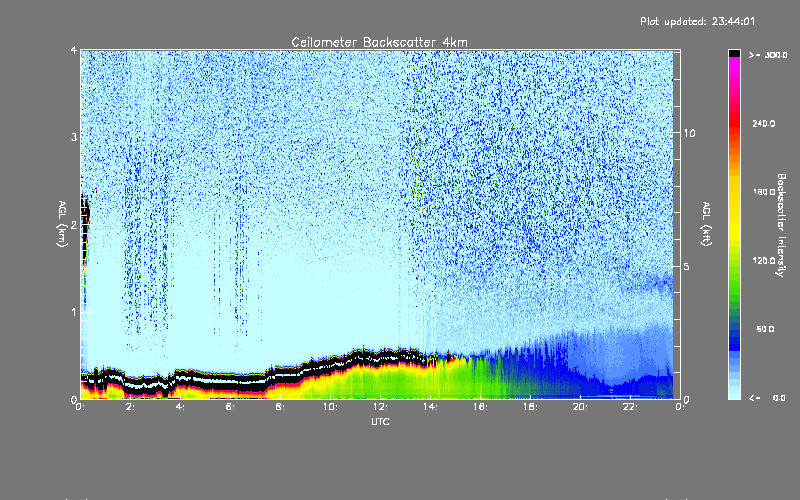Select the '>= 300.0' colorbar value
The width and height of the screenshot is (800, 500).
coord(768,55)
